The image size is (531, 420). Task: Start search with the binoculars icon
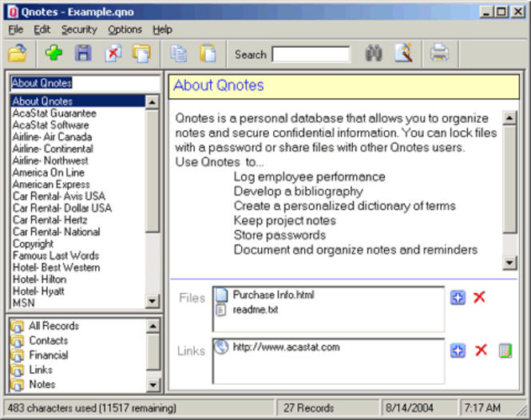374,53
